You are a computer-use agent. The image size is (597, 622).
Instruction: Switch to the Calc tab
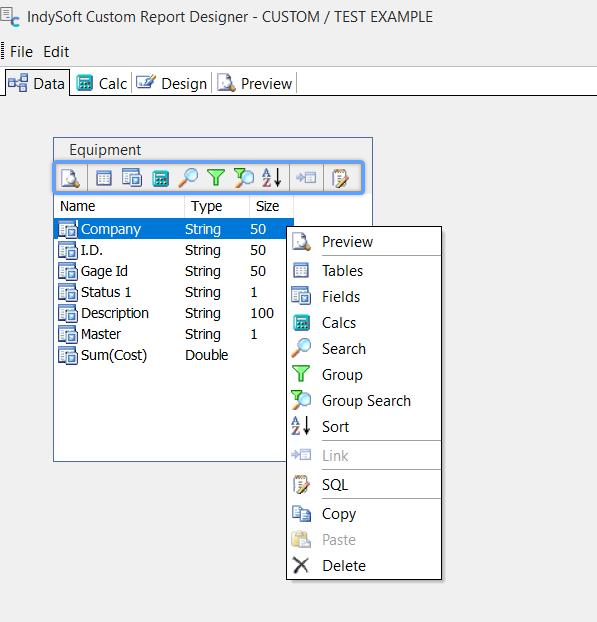coord(102,83)
